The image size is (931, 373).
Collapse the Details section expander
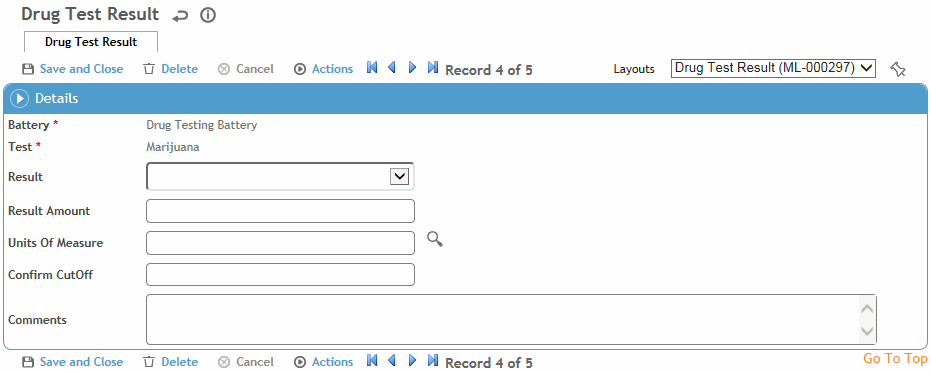tap(20, 99)
